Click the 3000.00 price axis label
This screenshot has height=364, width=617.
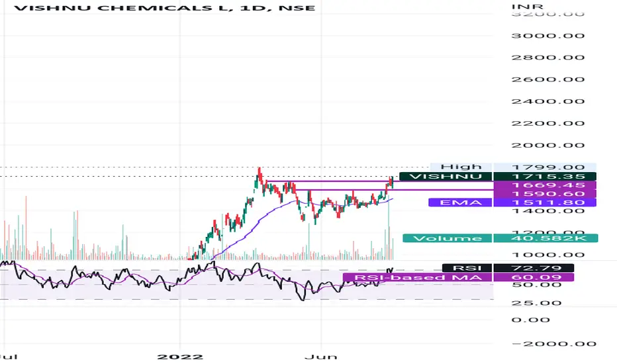coord(547,36)
